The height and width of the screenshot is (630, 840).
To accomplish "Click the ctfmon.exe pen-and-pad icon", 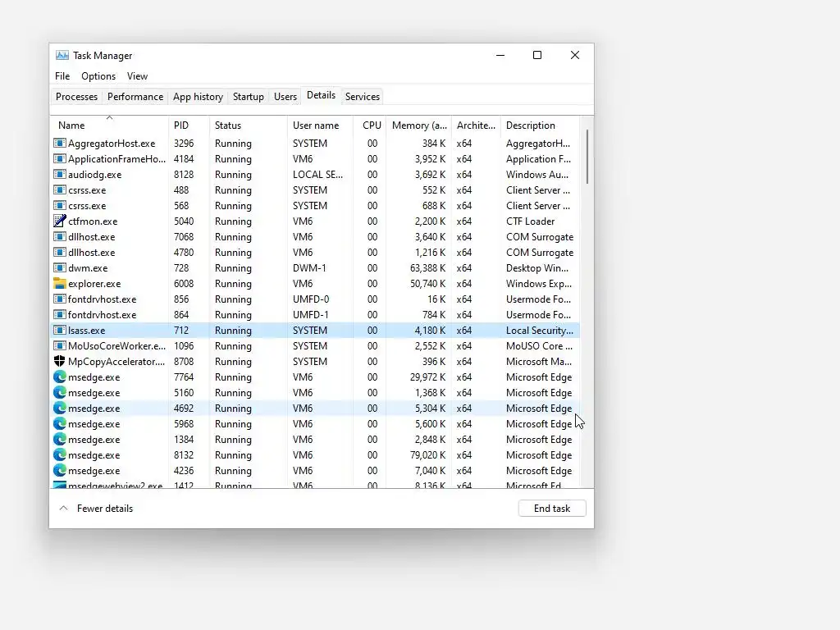I will 59,221.
